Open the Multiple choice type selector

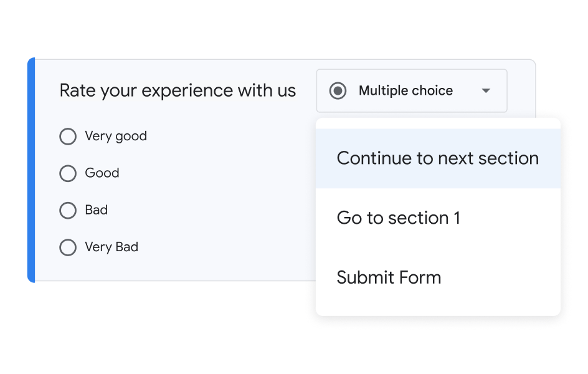[x=405, y=91]
